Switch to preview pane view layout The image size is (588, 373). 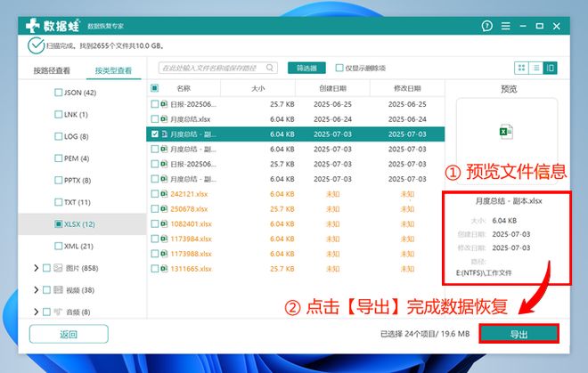550,68
